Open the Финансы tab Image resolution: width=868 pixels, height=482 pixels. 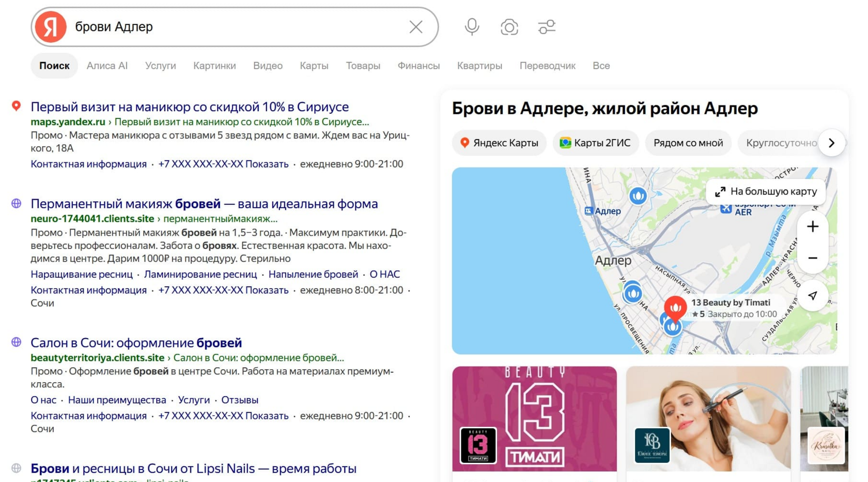pyautogui.click(x=419, y=66)
